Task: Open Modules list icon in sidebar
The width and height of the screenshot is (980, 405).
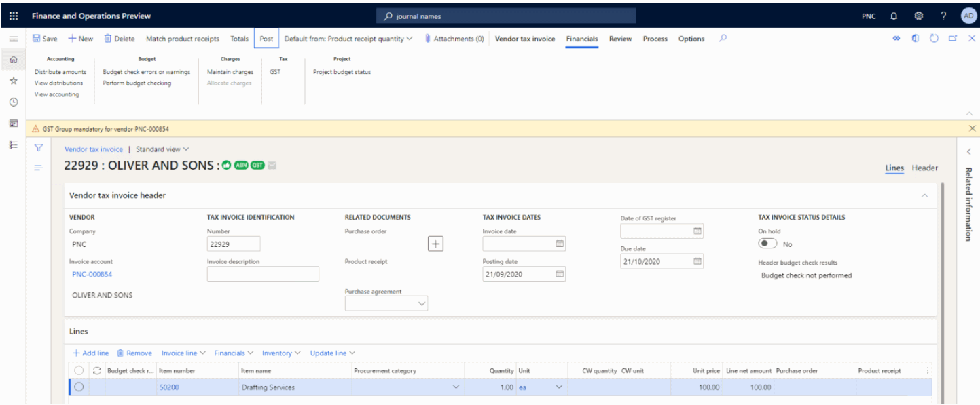Action: click(x=13, y=144)
